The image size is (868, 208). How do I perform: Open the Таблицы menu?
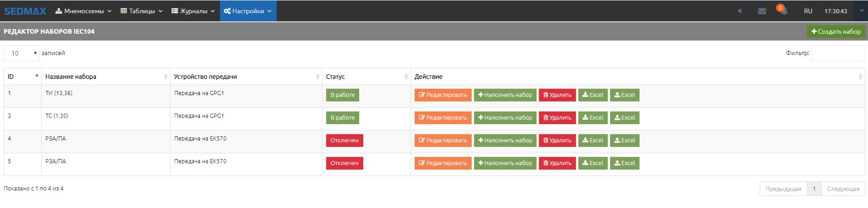tap(142, 11)
